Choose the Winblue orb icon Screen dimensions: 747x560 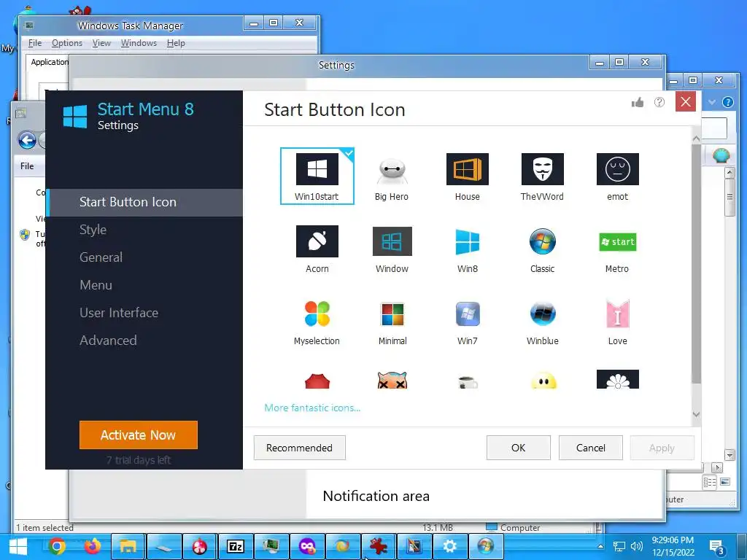point(542,322)
